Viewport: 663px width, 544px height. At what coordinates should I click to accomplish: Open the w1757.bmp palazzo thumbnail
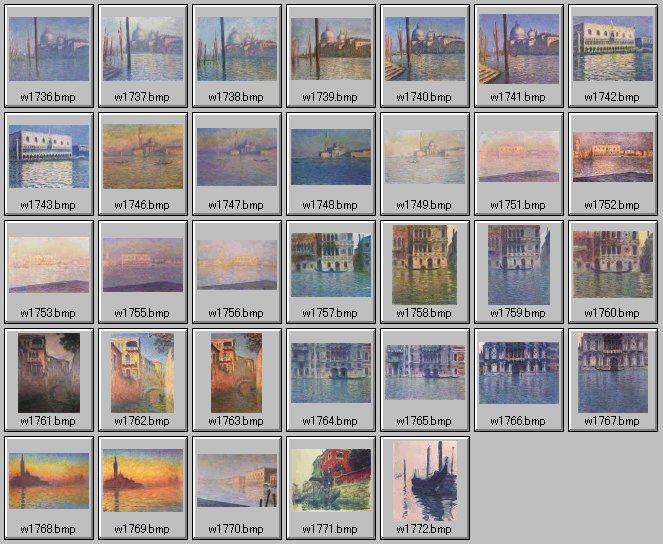331,264
